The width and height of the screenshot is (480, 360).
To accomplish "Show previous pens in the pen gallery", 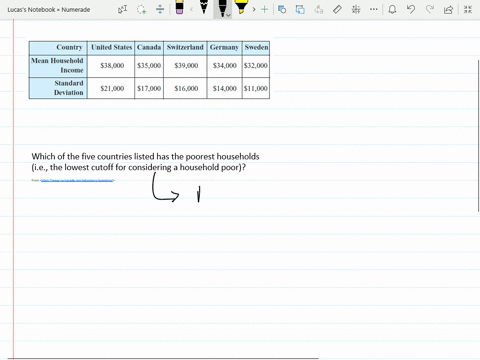I will (191, 9).
